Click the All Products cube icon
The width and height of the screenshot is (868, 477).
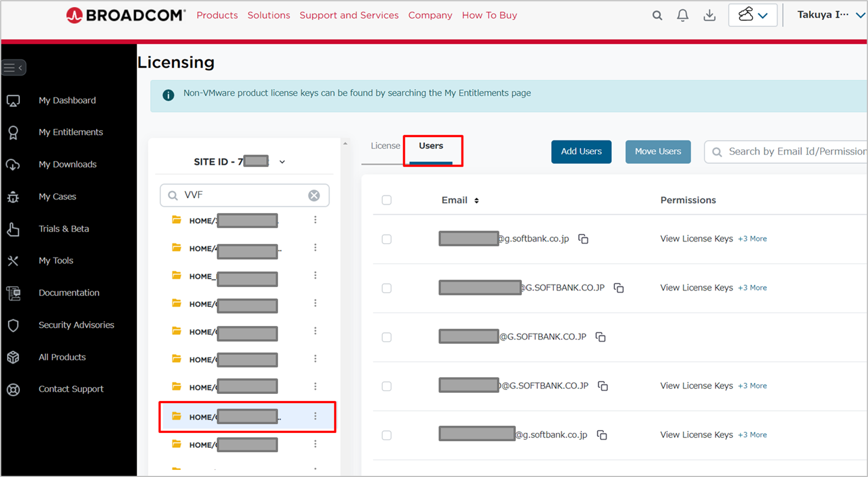click(13, 357)
